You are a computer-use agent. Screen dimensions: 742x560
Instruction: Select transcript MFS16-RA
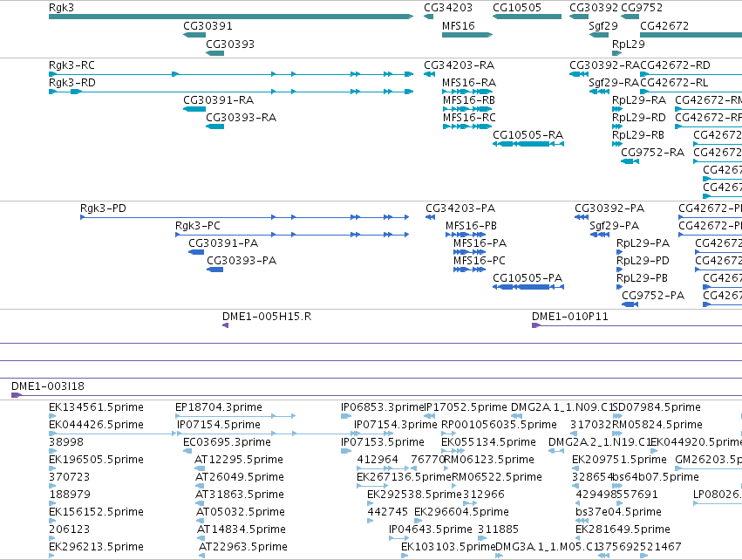pyautogui.click(x=467, y=92)
